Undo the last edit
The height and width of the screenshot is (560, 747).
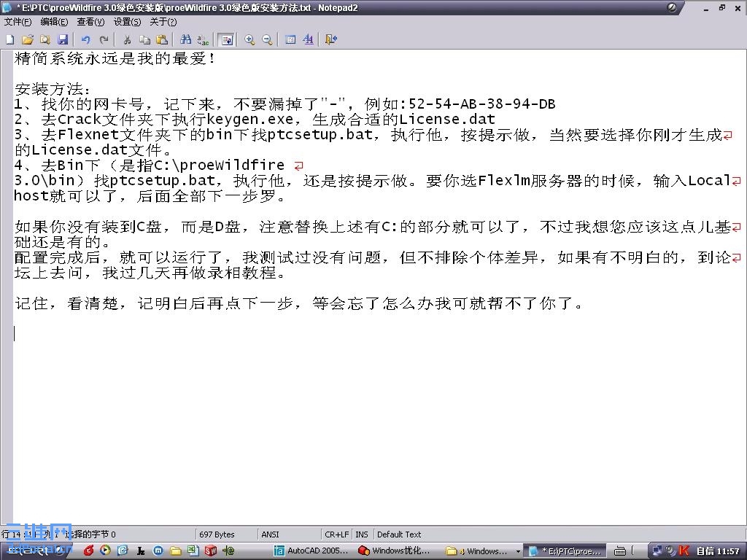point(86,39)
